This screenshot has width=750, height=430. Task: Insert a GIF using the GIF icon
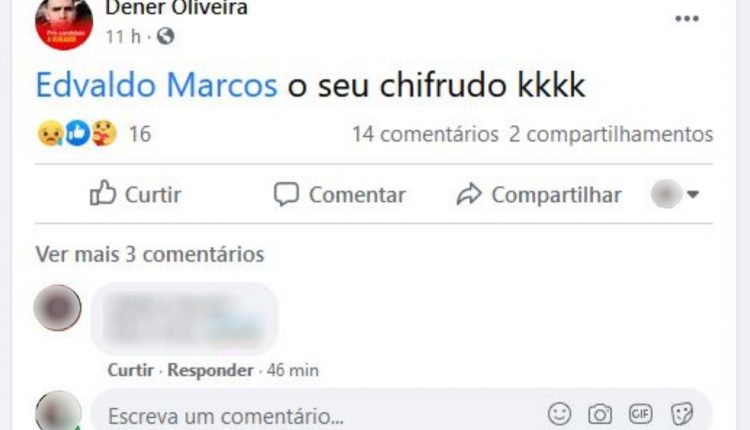pyautogui.click(x=640, y=414)
